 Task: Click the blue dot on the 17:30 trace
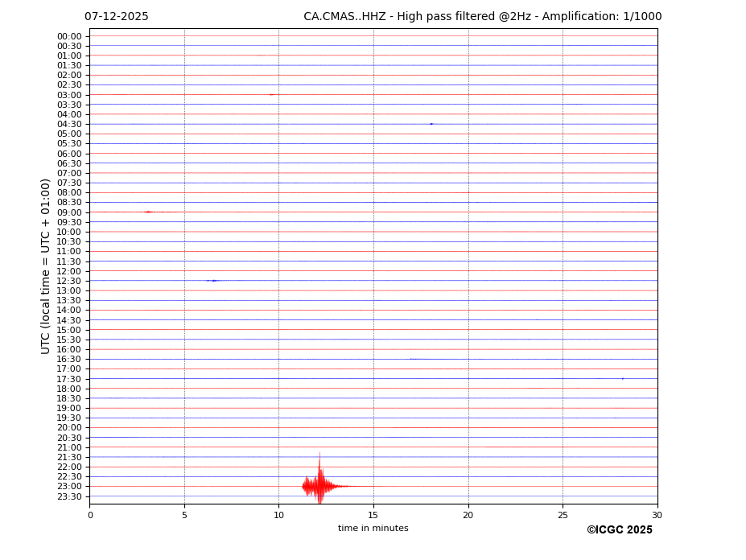622,378
